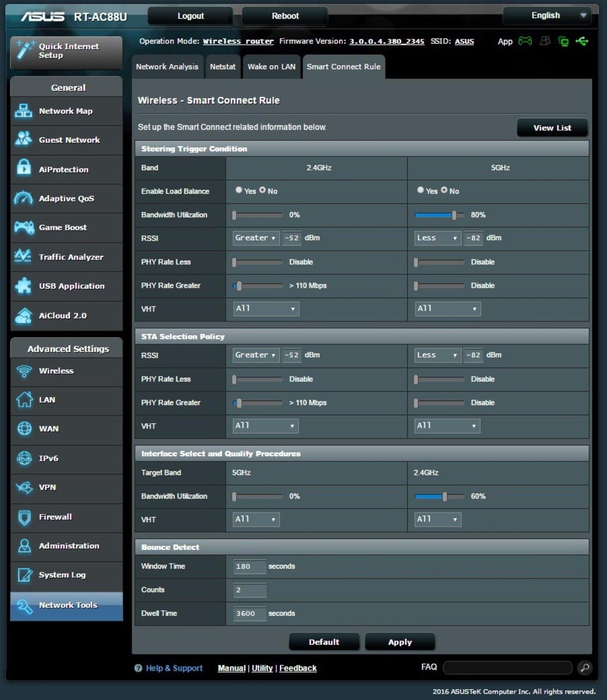Click the Adaptive QoS gauge icon
Screen dimensions: 607x700
click(x=23, y=198)
